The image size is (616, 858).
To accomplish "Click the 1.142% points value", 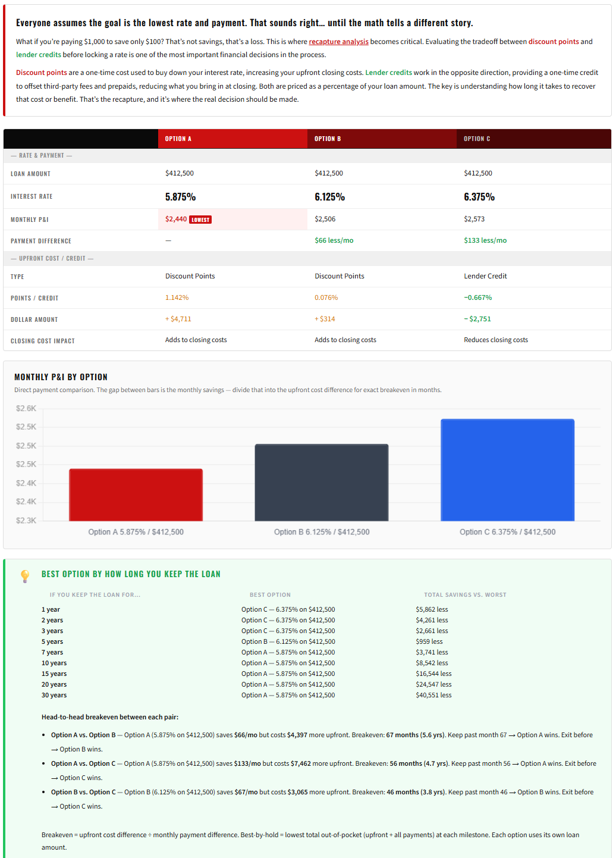I will point(177,298).
